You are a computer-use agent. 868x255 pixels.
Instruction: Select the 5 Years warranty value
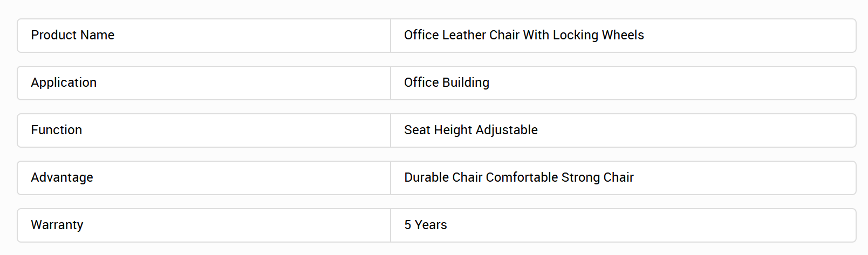(426, 225)
